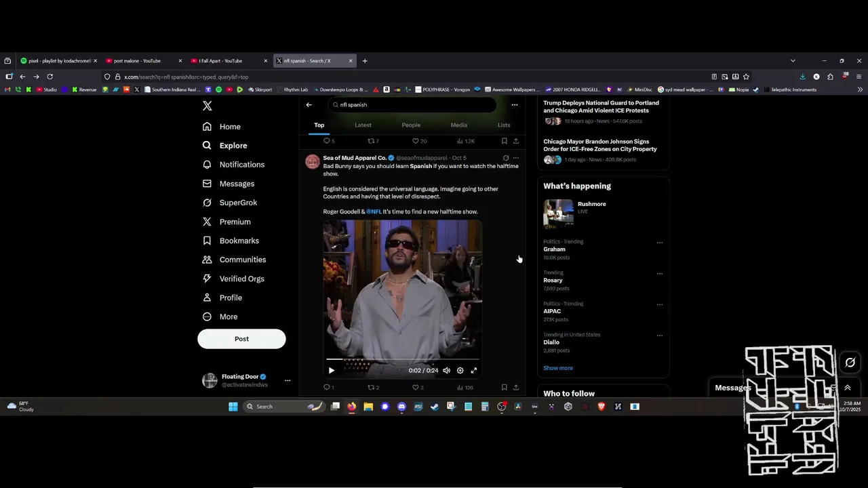The height and width of the screenshot is (488, 868).
Task: Open a new browser tab
Action: tap(365, 61)
